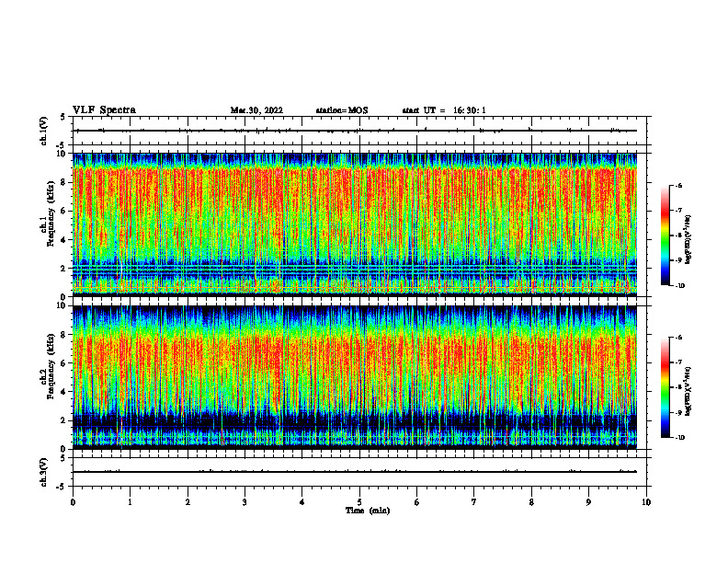
Task: Click the time axis tick label '2'
Action: (188, 502)
